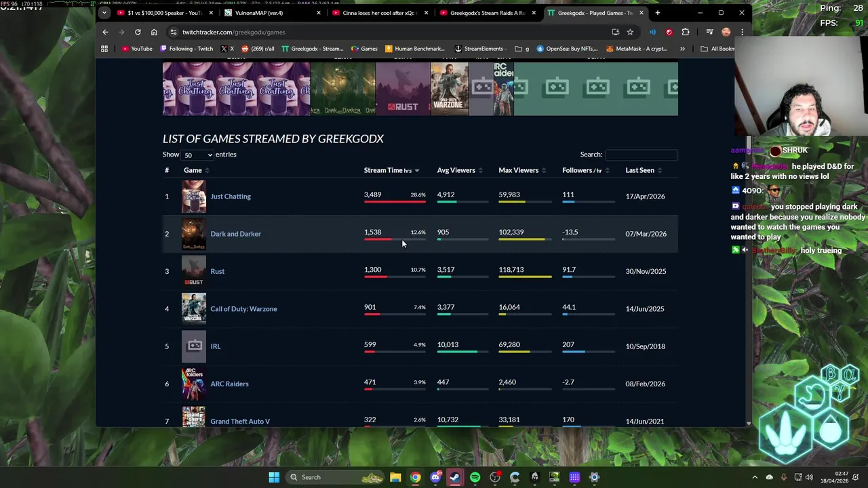
Task: Open the tab search dropdown arrow
Action: pyautogui.click(x=104, y=13)
